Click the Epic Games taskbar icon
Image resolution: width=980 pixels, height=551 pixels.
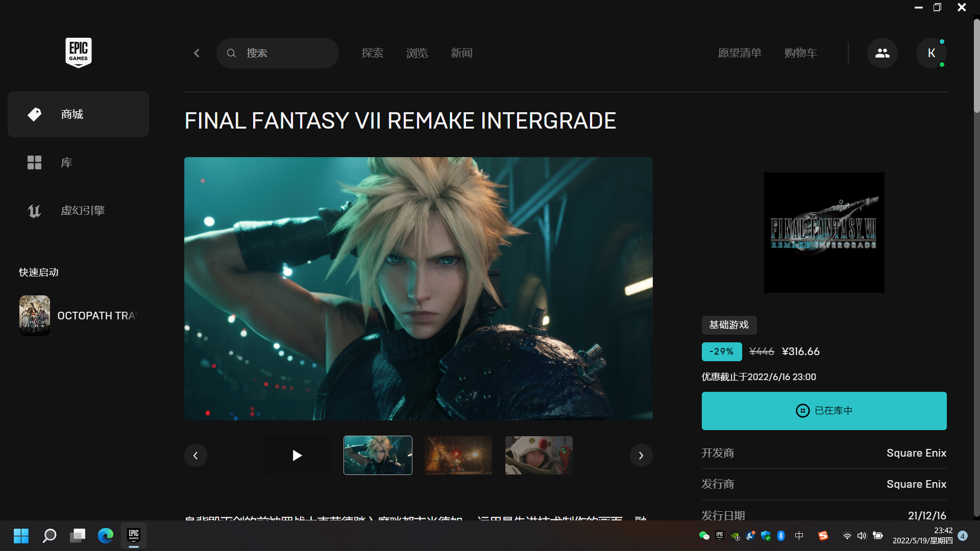[x=134, y=536]
